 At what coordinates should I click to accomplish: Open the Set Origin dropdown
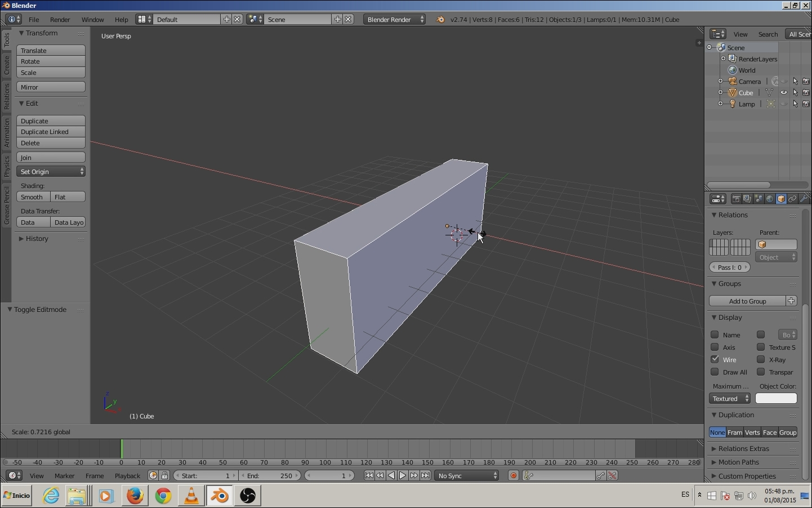pos(51,172)
